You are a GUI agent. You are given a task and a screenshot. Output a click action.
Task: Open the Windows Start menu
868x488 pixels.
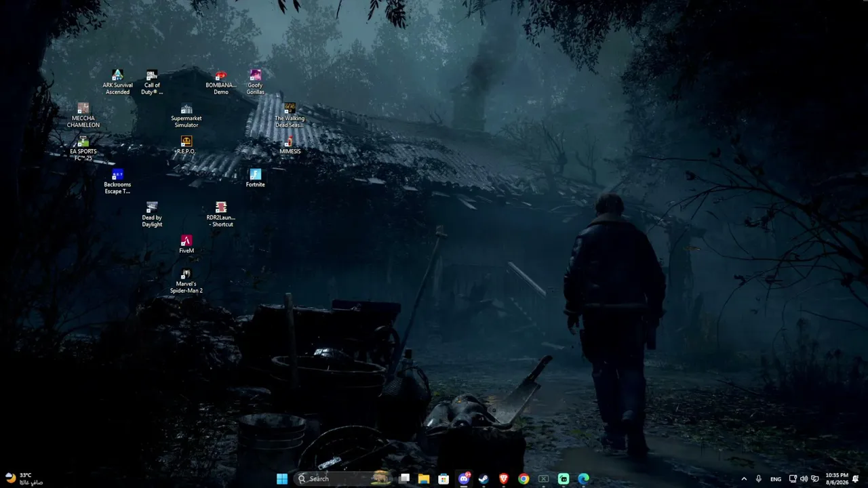click(x=282, y=479)
